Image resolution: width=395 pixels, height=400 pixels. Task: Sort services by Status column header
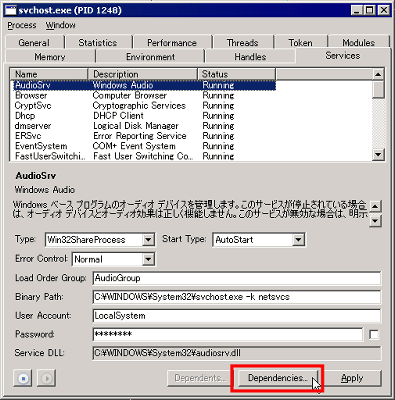237,74
